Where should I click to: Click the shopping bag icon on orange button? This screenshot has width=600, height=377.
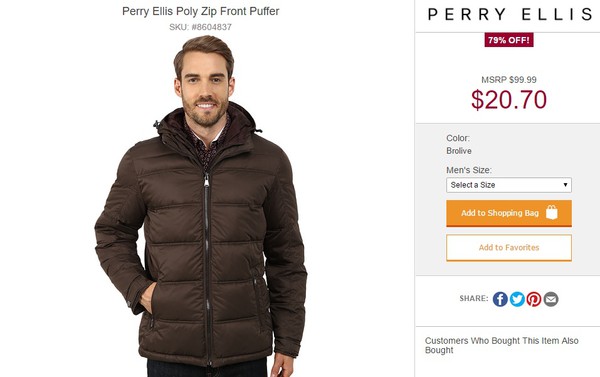551,212
